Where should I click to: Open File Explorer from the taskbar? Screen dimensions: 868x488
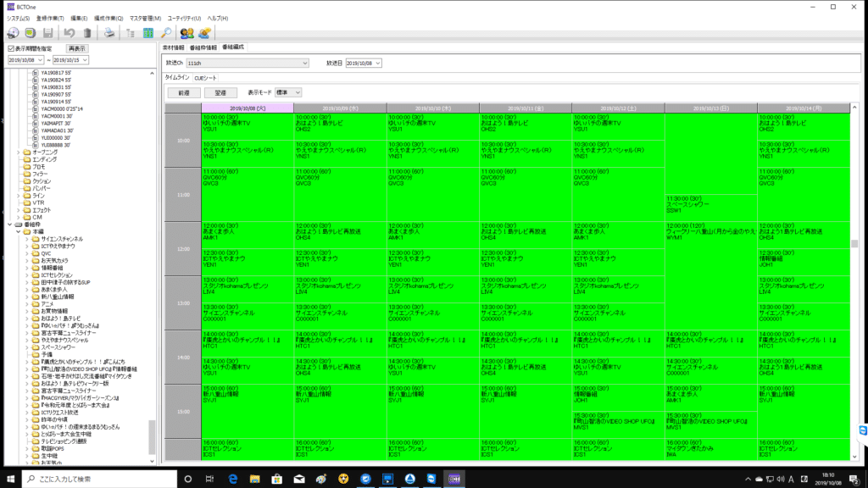[x=254, y=480]
